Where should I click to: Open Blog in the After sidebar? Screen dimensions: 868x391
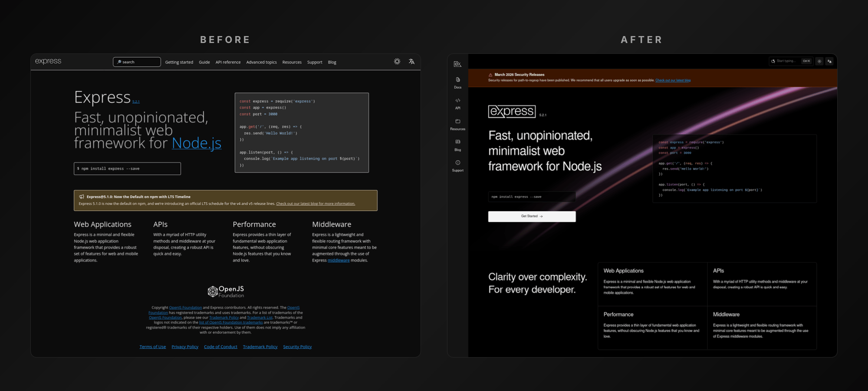pos(457,145)
